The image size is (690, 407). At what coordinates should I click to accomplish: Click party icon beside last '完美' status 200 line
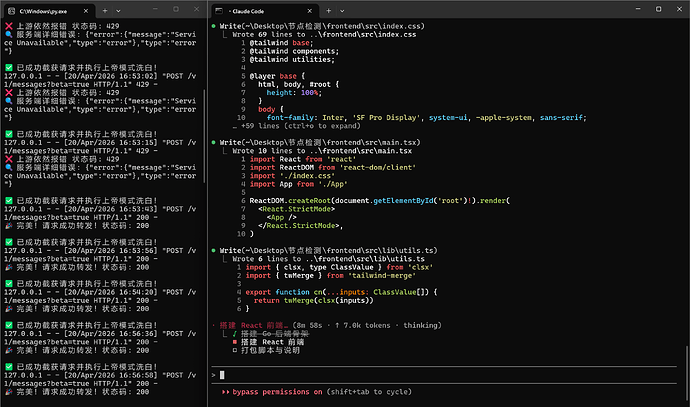[9, 392]
